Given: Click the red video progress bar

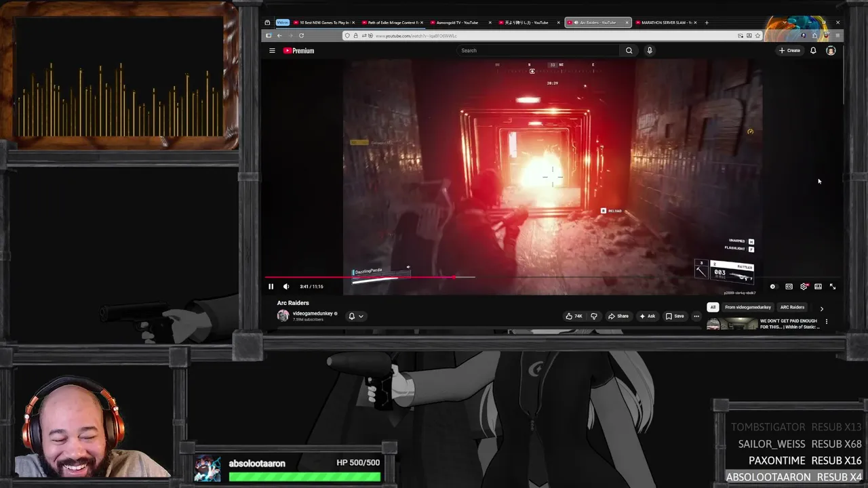Looking at the screenshot, I should tap(359, 277).
